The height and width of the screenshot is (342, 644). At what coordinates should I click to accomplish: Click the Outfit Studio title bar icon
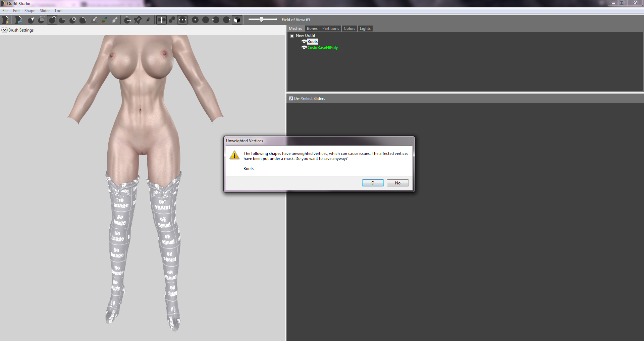(x=3, y=3)
